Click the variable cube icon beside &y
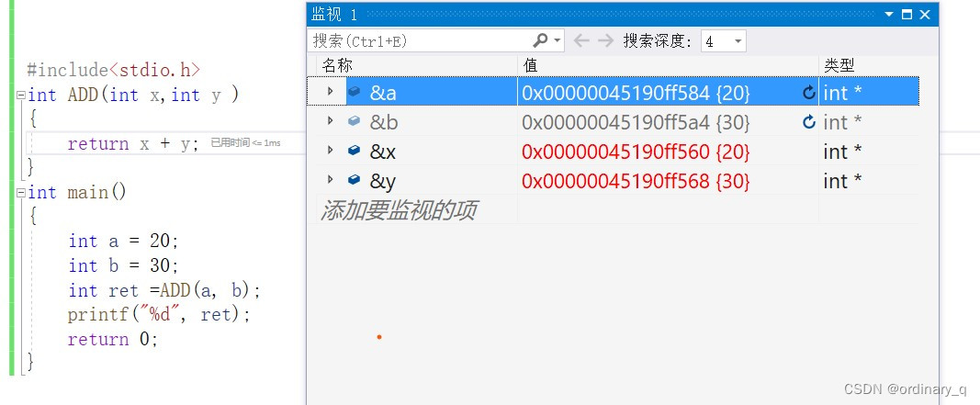980x405 pixels. tap(354, 180)
